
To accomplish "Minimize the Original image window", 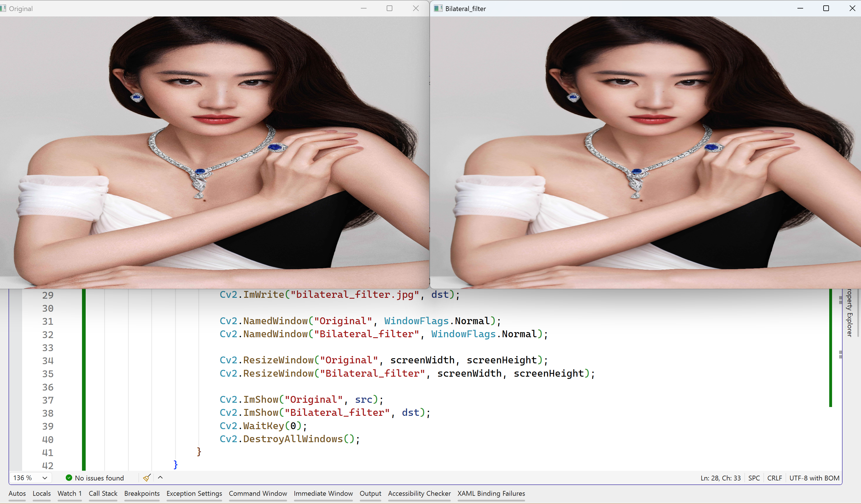I will pyautogui.click(x=363, y=9).
